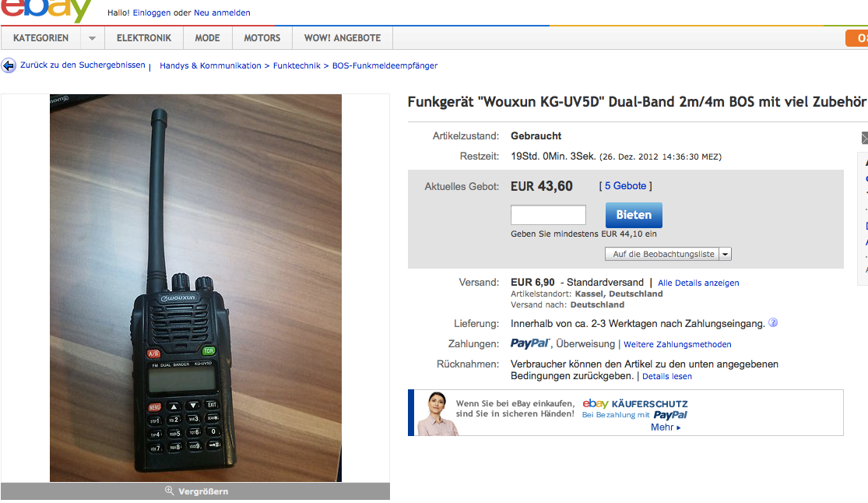Open the Kategorien dropdown arrow
This screenshot has width=868, height=503.
92,38
